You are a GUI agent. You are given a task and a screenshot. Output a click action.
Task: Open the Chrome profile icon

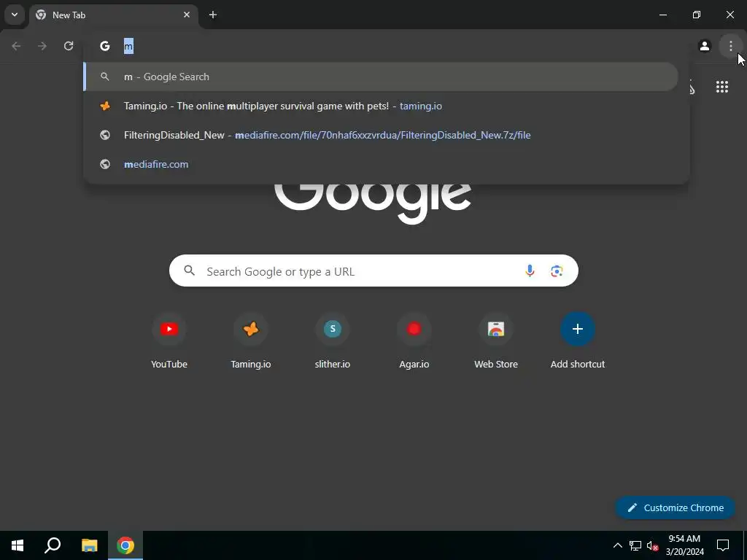[x=705, y=46]
